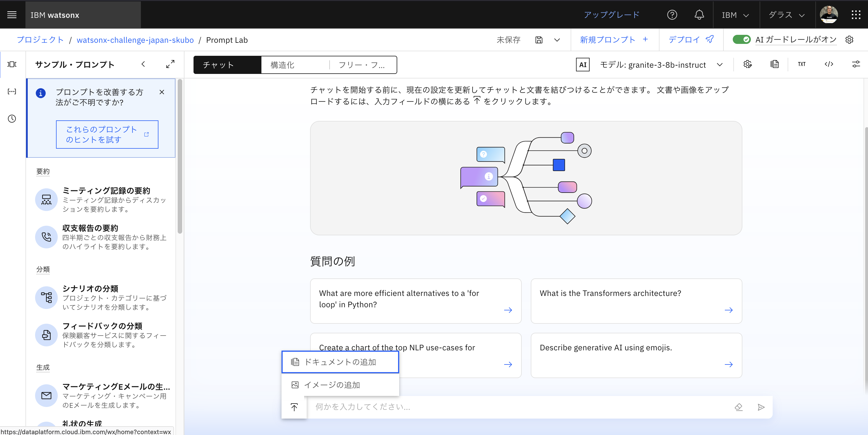Click the TXT prompt text icon

[x=801, y=64]
